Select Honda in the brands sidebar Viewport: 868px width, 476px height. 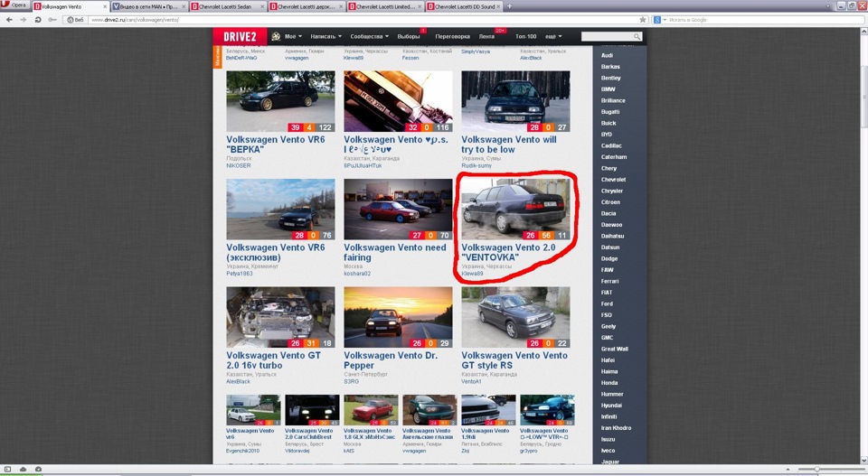pyautogui.click(x=609, y=383)
